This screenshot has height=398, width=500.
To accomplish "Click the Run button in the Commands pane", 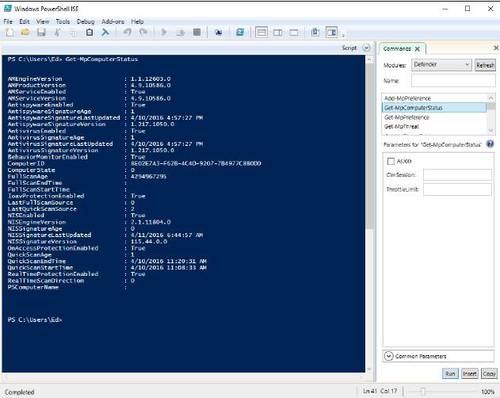I will point(450,374).
